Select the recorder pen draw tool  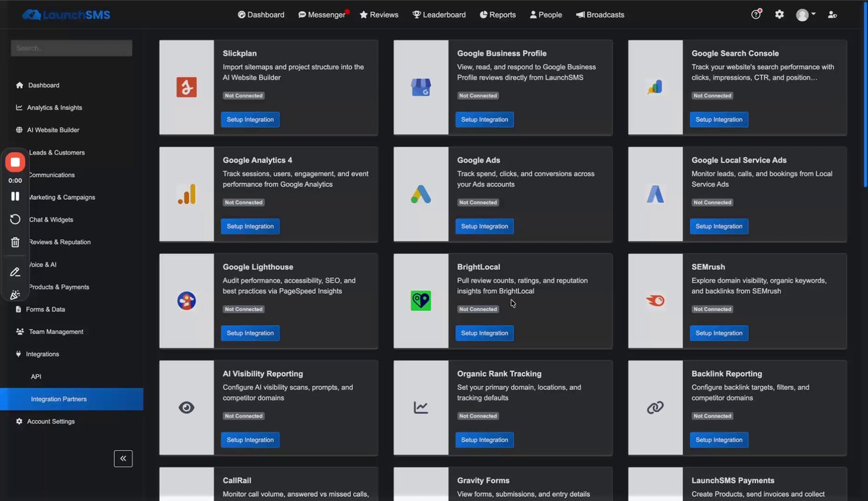tap(15, 272)
